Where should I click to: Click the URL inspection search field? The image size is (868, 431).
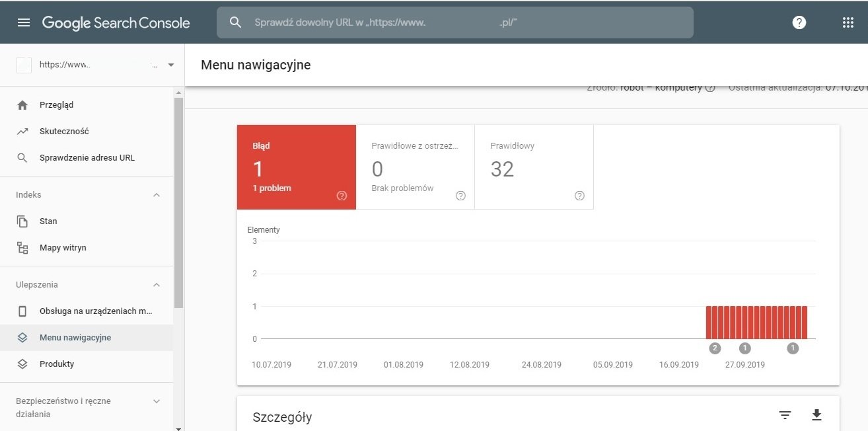(455, 22)
